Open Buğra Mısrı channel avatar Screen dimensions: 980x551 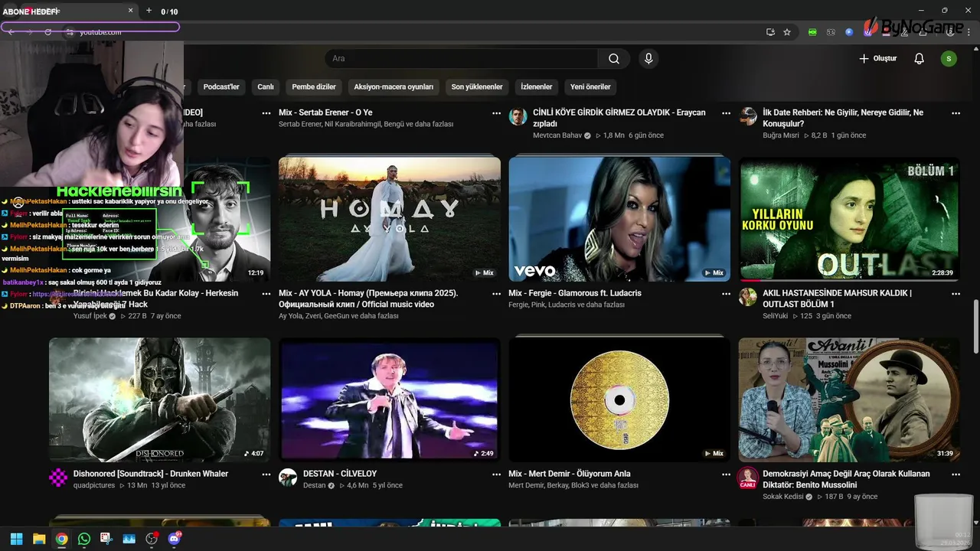(x=748, y=116)
